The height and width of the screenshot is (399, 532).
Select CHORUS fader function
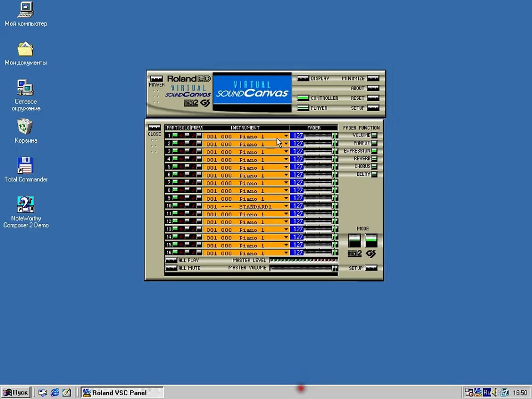[374, 166]
